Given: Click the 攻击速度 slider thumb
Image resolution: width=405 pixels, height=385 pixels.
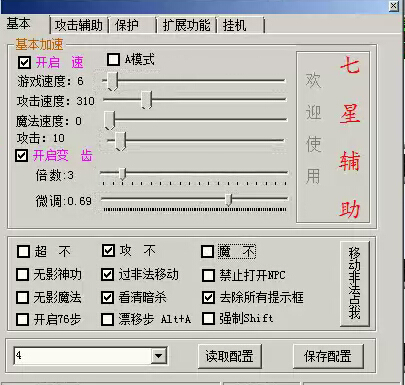Looking at the screenshot, I should [x=146, y=100].
